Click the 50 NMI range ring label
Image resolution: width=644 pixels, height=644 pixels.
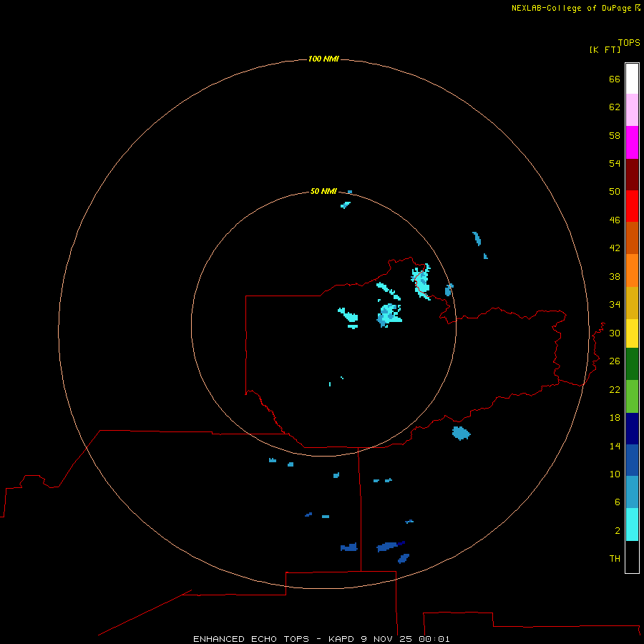[323, 191]
